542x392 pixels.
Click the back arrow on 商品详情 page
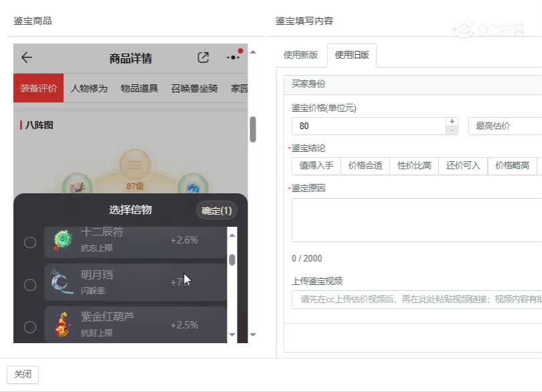(x=25, y=58)
